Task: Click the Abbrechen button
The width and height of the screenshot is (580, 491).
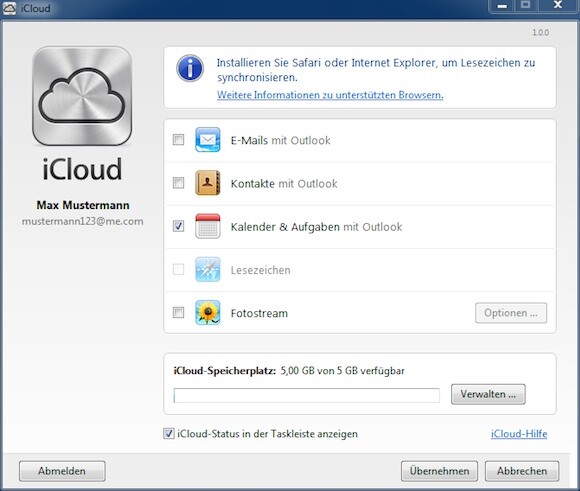Action: pos(522,471)
